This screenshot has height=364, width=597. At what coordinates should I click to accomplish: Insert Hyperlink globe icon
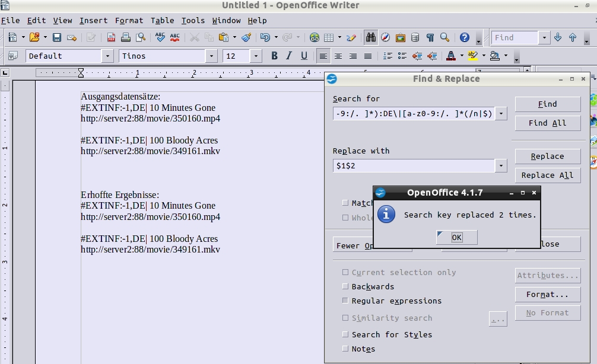click(x=314, y=37)
